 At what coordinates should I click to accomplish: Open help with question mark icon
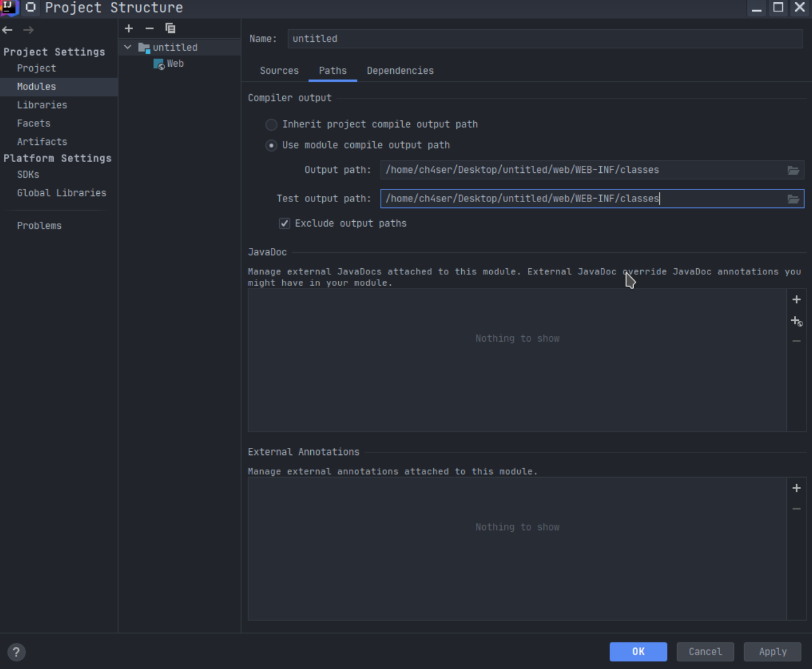pyautogui.click(x=16, y=652)
